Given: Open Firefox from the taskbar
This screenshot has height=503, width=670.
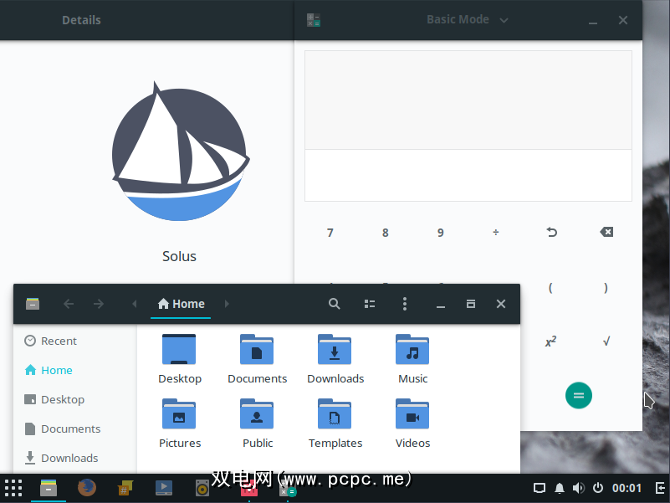Looking at the screenshot, I should (x=87, y=488).
